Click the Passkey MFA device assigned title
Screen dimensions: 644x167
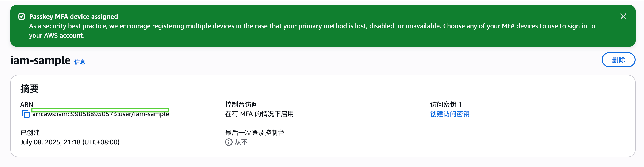pos(73,16)
